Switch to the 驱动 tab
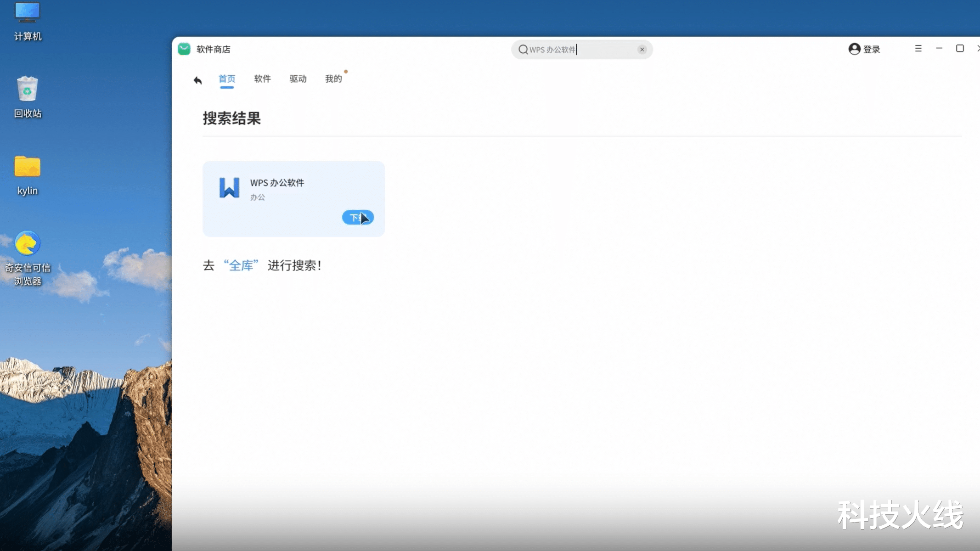 [x=298, y=79]
